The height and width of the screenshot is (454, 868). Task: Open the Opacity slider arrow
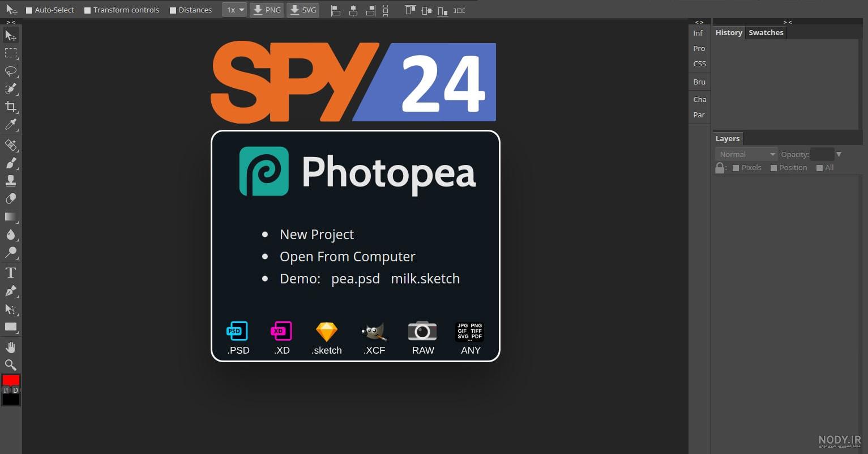pos(839,154)
